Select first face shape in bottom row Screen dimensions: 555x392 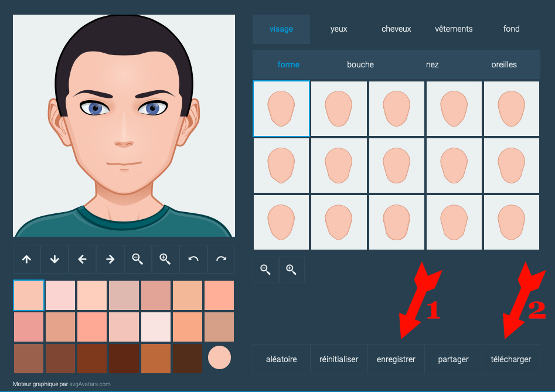(281, 222)
